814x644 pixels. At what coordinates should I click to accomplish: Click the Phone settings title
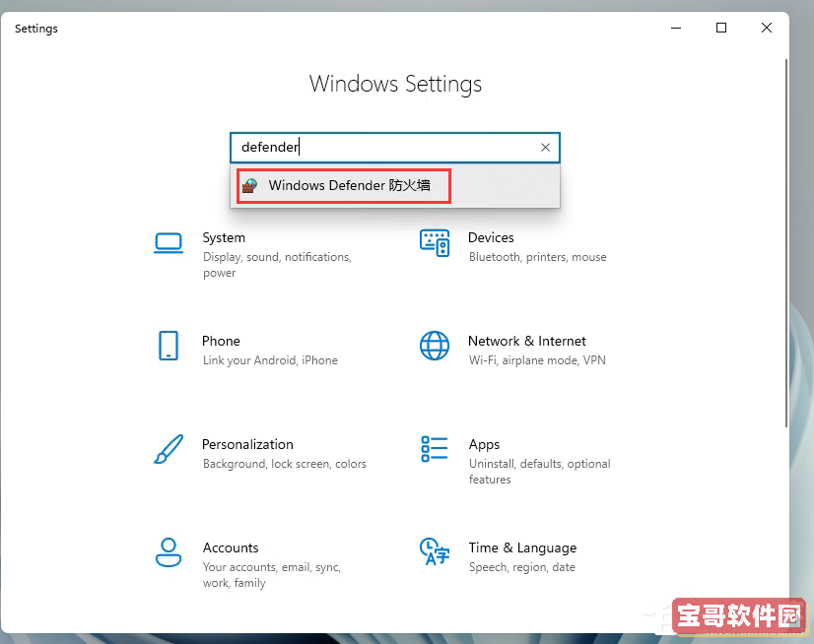[221, 341]
